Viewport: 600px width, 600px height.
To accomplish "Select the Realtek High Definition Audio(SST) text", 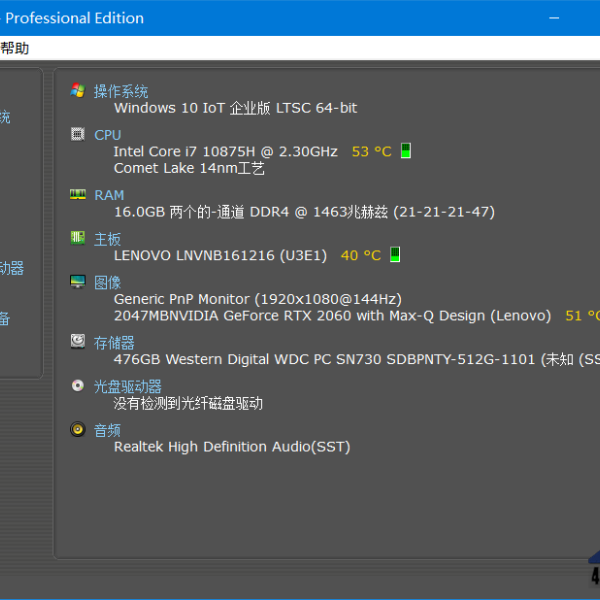I will click(232, 447).
